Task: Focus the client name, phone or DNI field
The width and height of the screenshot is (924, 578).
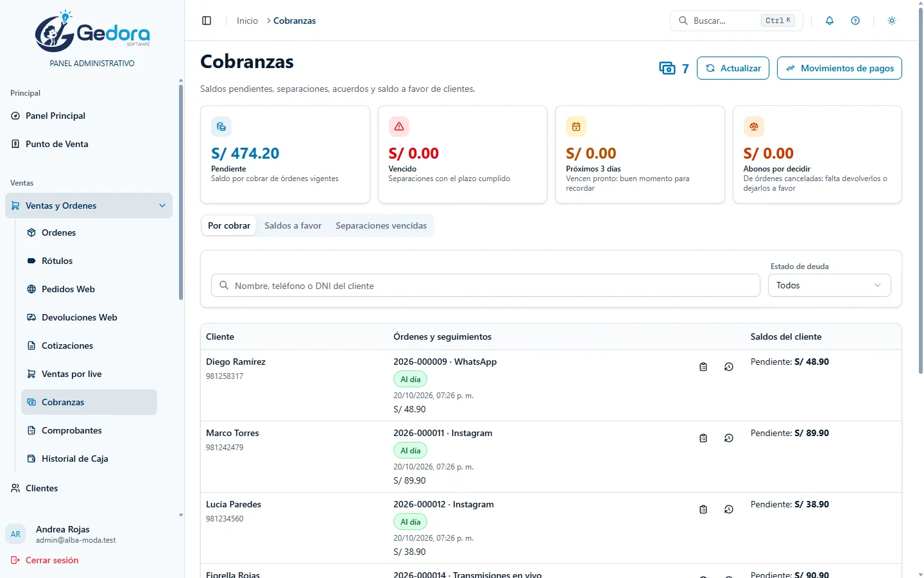Action: (486, 285)
